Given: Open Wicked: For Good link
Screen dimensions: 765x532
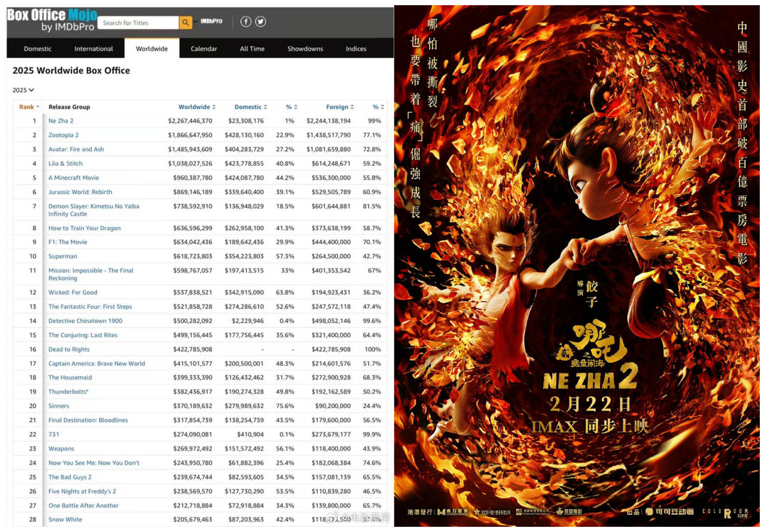Looking at the screenshot, I should (73, 292).
